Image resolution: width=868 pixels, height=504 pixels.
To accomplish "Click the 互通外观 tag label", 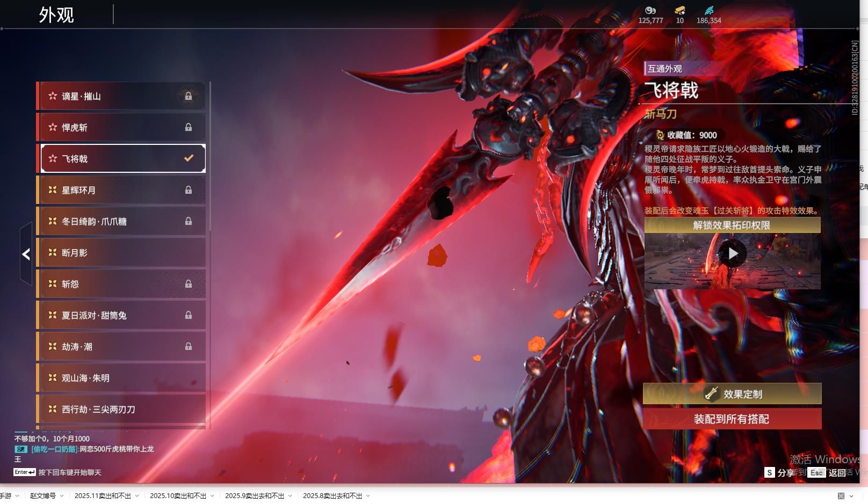I will pos(665,69).
